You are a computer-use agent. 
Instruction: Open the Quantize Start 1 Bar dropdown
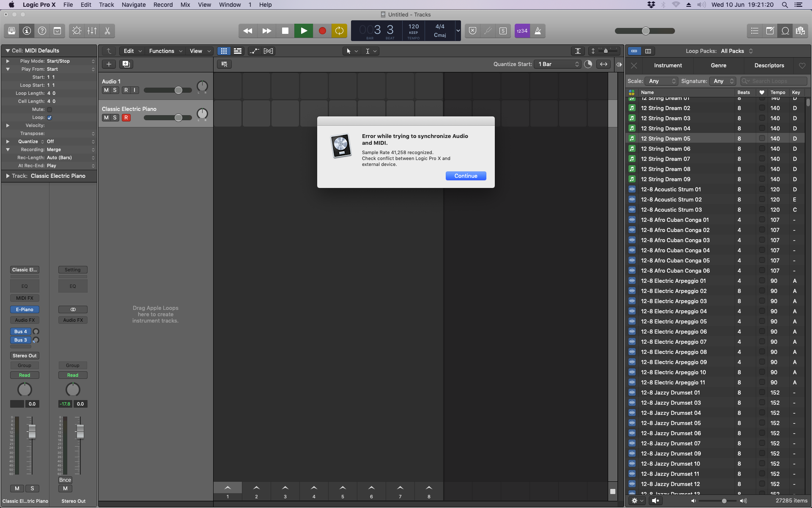(x=557, y=64)
